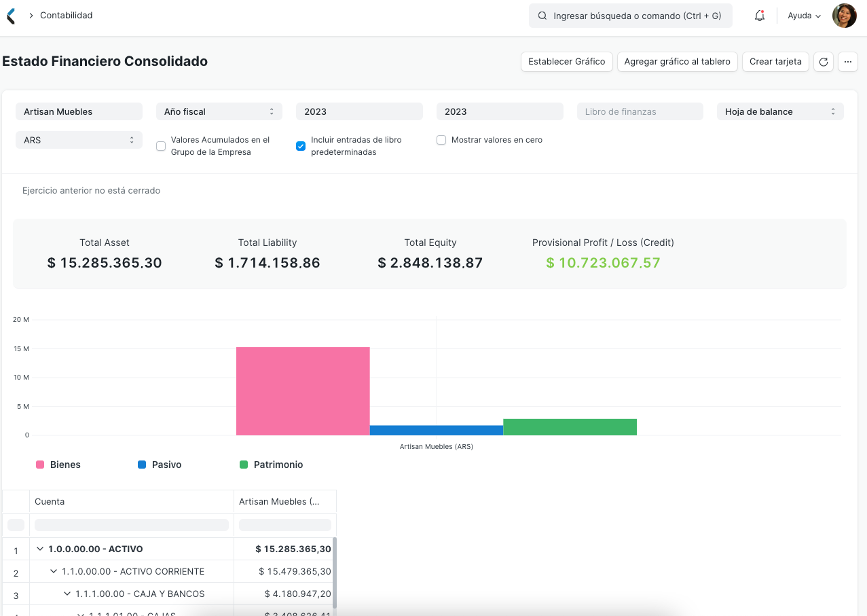The image size is (867, 616).
Task: Open the Ayuda menu
Action: click(803, 15)
